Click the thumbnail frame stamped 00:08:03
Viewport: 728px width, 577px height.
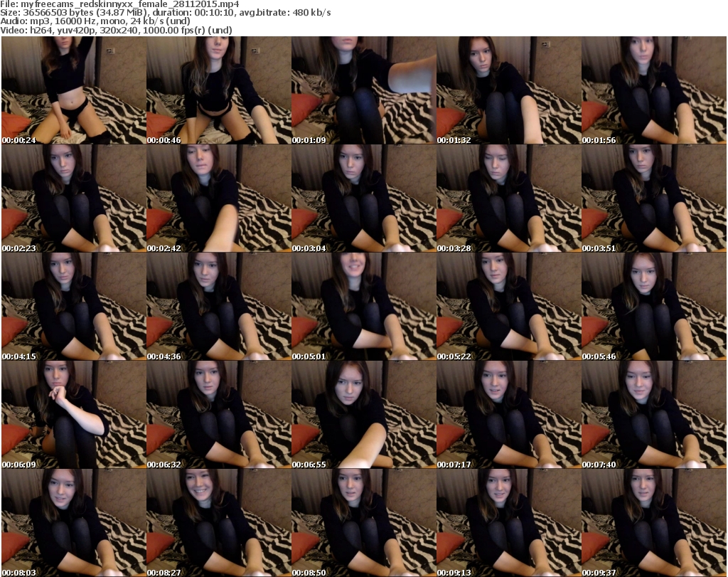(74, 523)
